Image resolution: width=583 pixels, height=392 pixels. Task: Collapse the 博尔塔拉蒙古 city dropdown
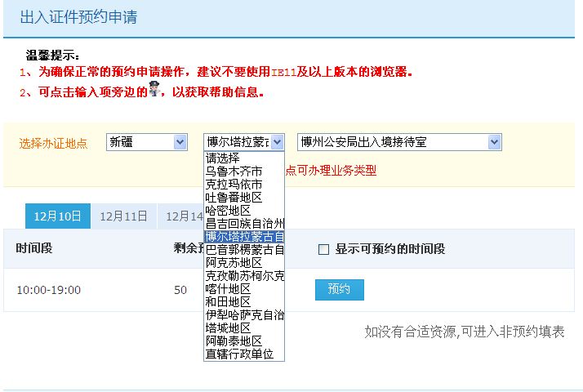click(277, 142)
